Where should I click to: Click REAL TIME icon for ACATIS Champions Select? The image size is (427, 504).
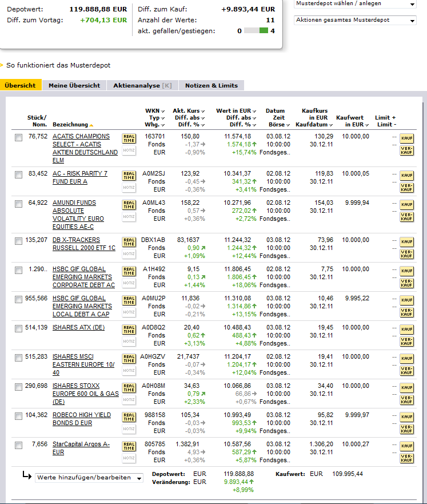(x=129, y=138)
